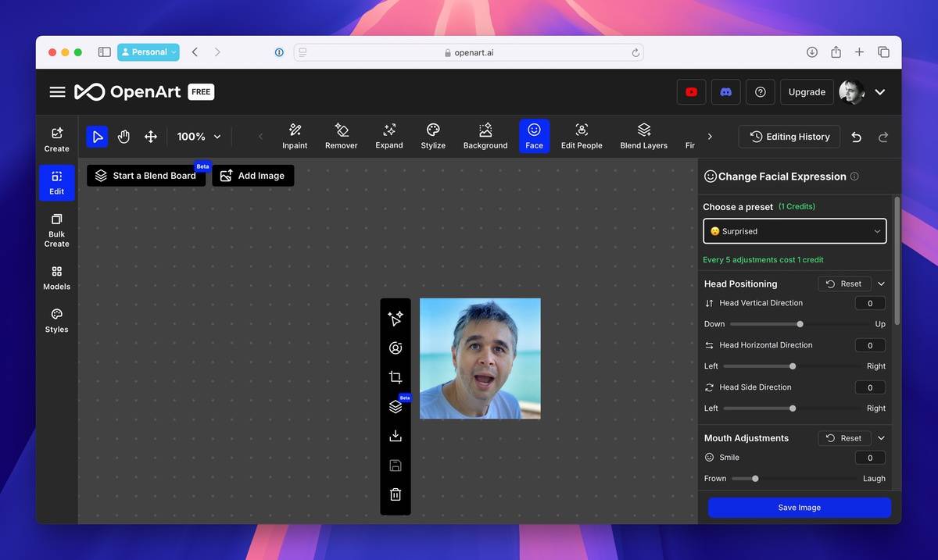The height and width of the screenshot is (560, 938).
Task: Open the 100% zoom dropdown
Action: [x=199, y=137]
